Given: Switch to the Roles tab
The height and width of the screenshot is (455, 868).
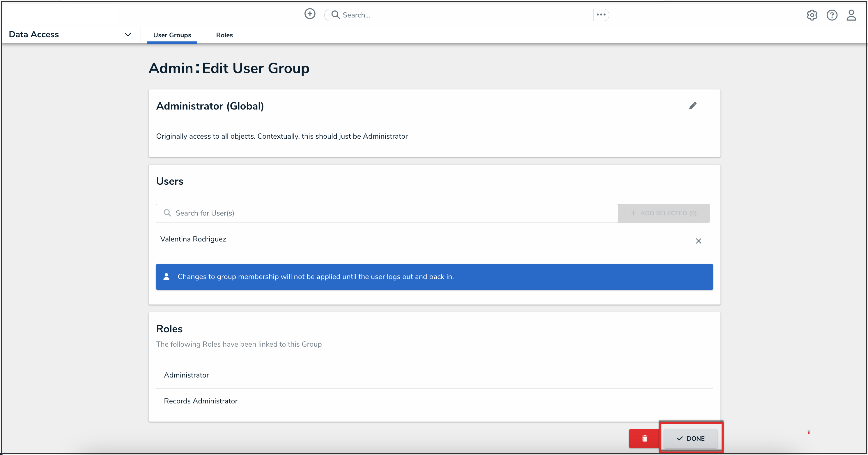Looking at the screenshot, I should pos(224,35).
